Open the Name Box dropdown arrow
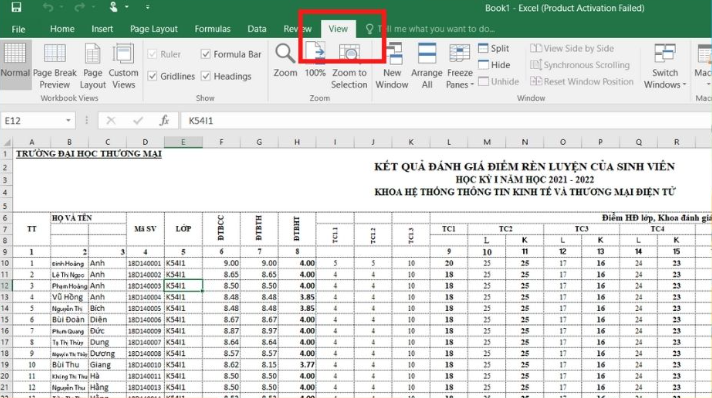This screenshot has height=398, width=712. [x=68, y=121]
